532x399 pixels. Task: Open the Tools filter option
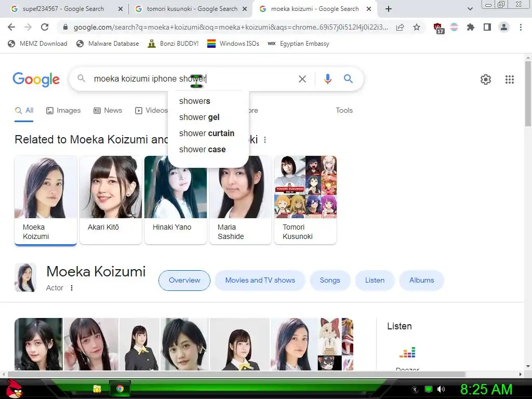pos(344,110)
